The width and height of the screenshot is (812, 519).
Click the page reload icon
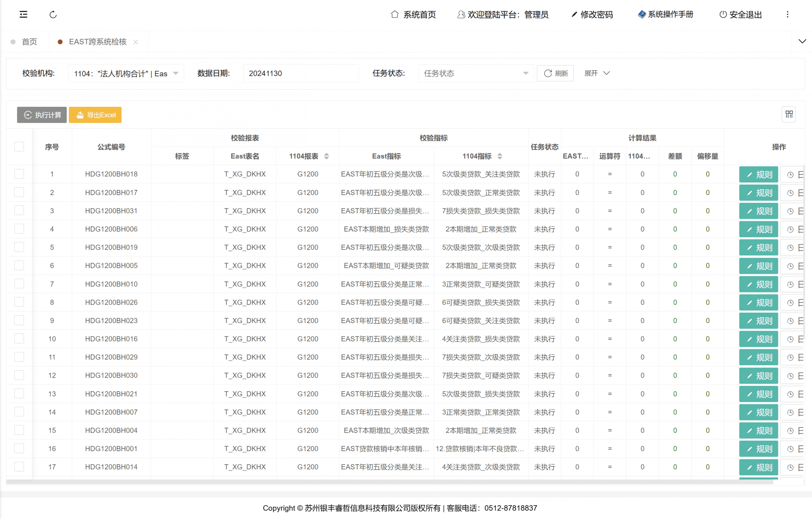[53, 15]
